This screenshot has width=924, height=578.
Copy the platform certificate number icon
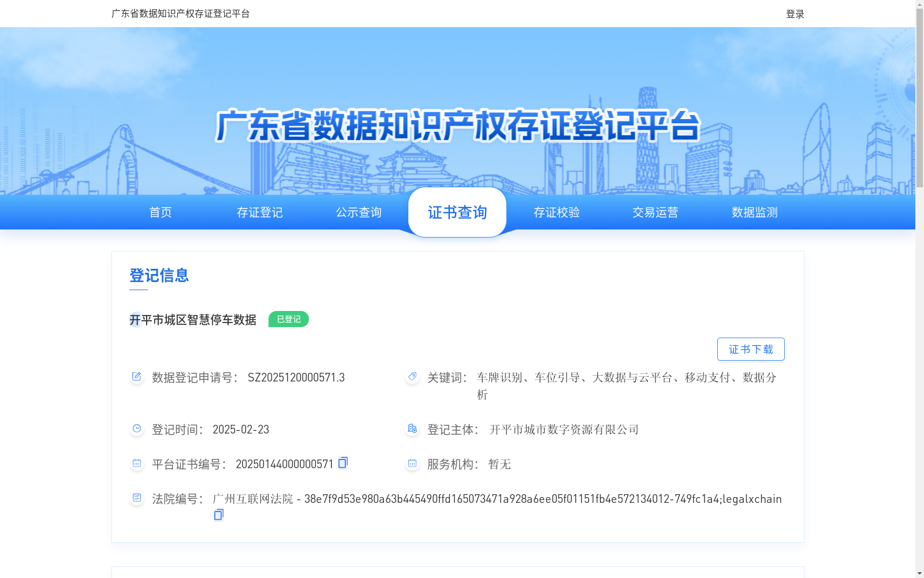pos(343,462)
